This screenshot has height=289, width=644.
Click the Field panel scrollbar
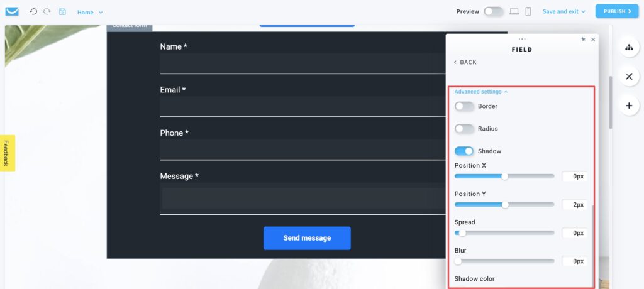tap(592, 246)
